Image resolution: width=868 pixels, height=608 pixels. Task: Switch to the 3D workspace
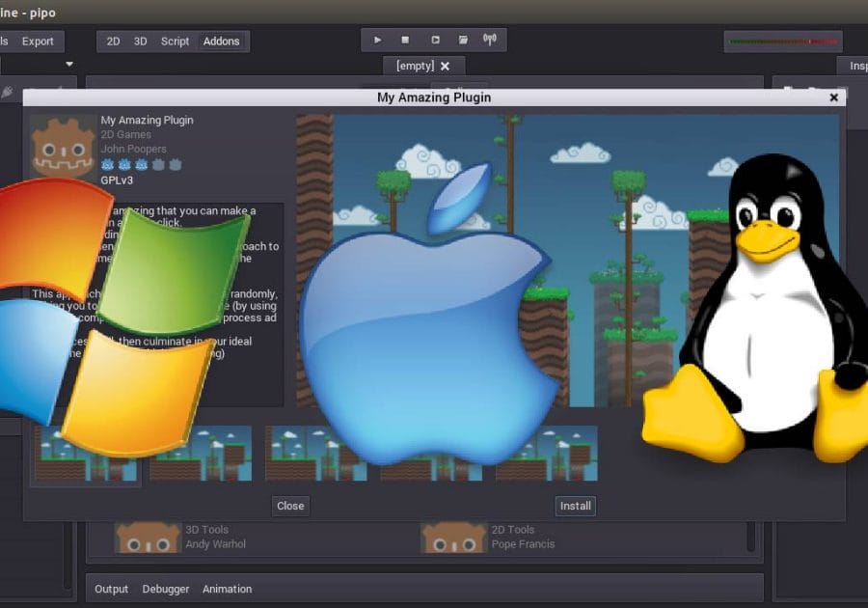(x=141, y=41)
